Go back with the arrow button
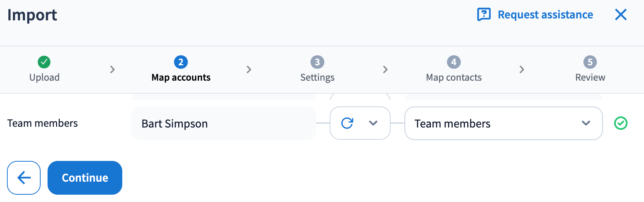This screenshot has width=644, height=202. [x=24, y=178]
